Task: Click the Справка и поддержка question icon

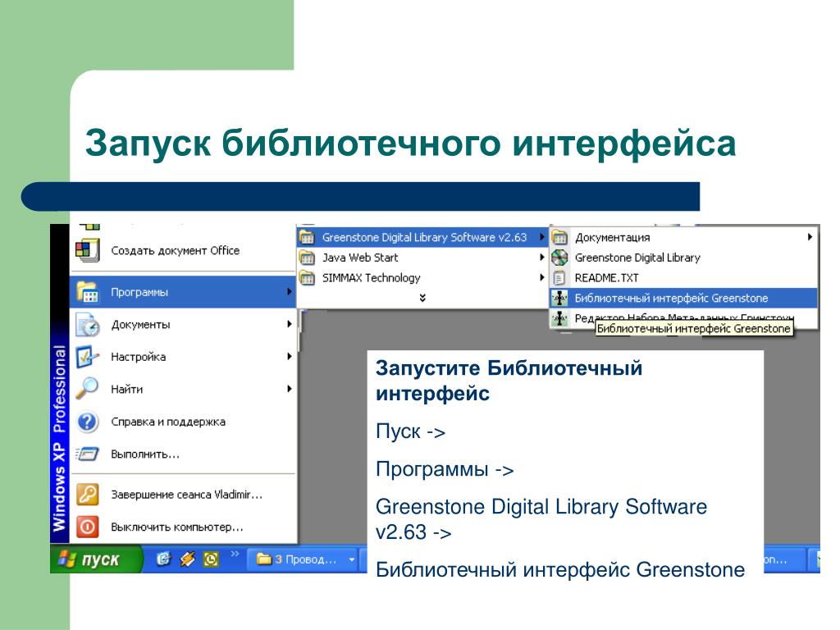Action: click(87, 422)
